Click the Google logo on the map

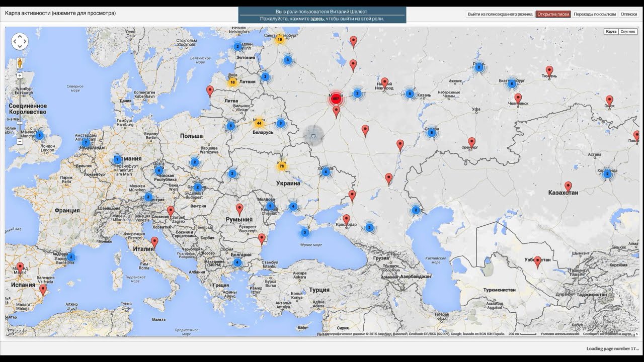pos(17,331)
